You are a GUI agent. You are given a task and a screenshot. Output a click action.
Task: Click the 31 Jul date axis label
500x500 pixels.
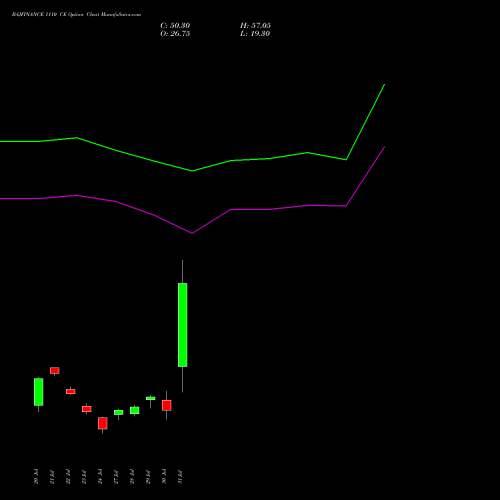coord(180,477)
